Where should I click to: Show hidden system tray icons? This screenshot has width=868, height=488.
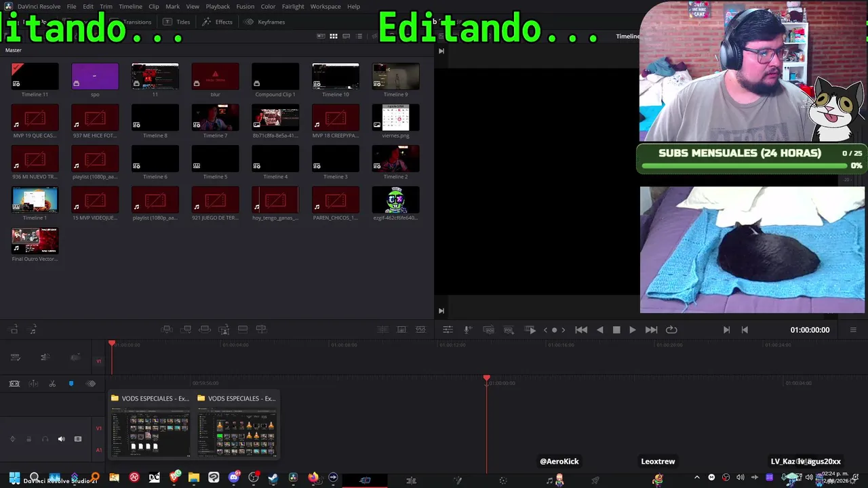point(696,477)
